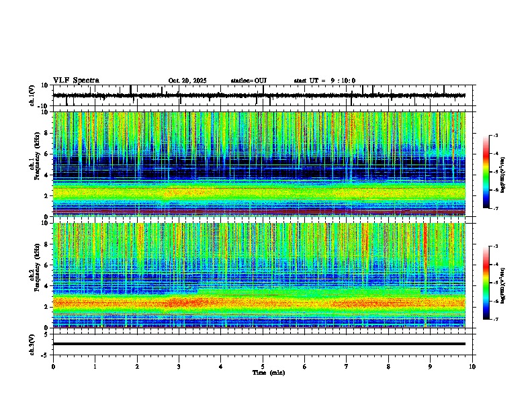Select the 'Time (min)' axis label
Image resolution: width=532 pixels, height=411 pixels.
[x=269, y=373]
